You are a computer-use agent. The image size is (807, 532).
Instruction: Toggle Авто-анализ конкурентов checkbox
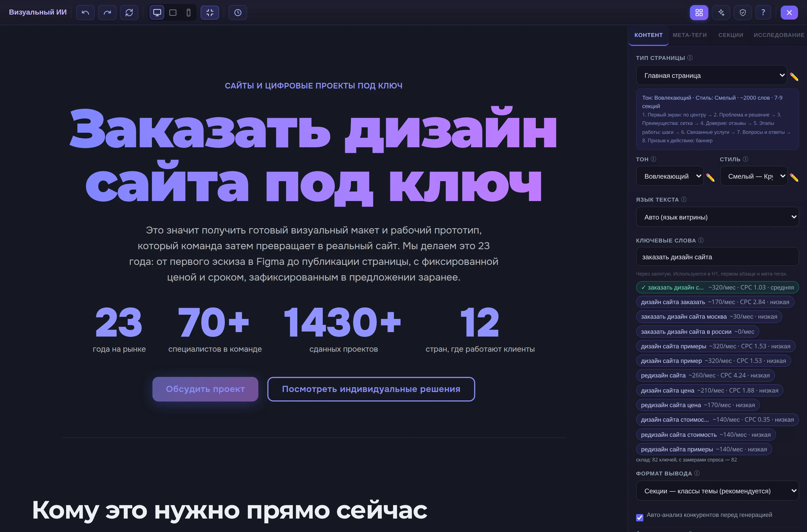click(640, 517)
